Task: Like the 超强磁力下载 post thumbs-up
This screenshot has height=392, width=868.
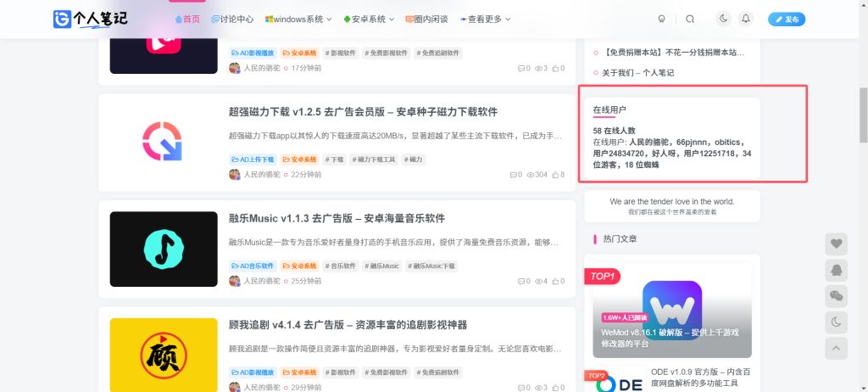Action: point(557,175)
